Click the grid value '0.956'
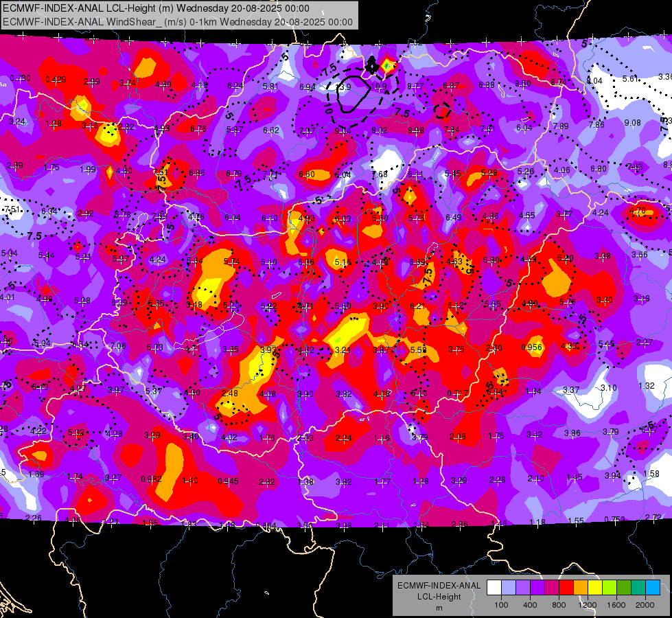The width and height of the screenshot is (672, 618). (532, 347)
